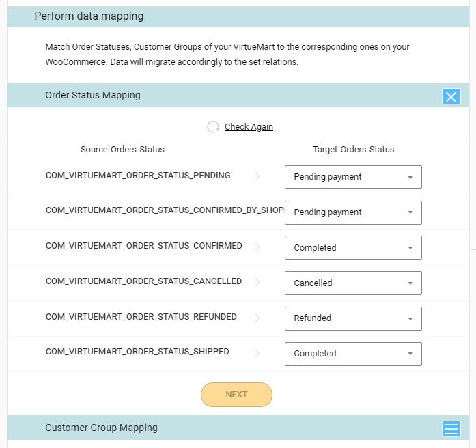The image size is (476, 448).
Task: Click the refresh icon beside Check Again
Action: point(213,127)
